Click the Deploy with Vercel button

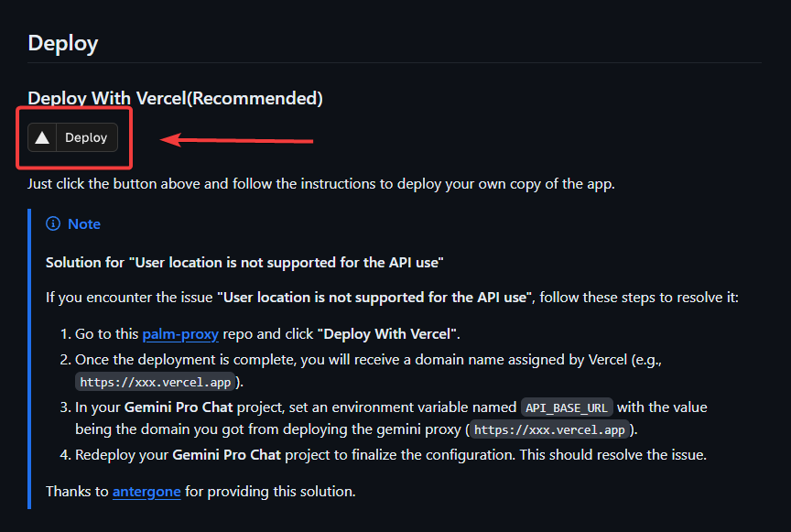72,137
